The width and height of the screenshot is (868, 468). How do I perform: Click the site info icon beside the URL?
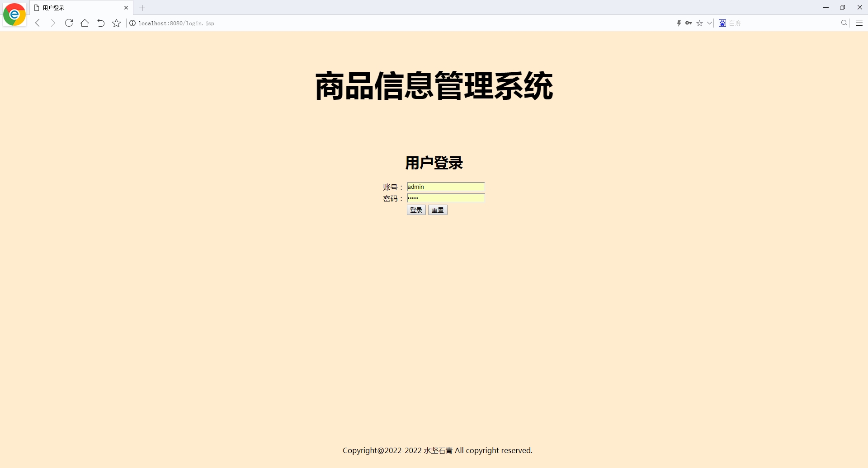[x=132, y=23]
